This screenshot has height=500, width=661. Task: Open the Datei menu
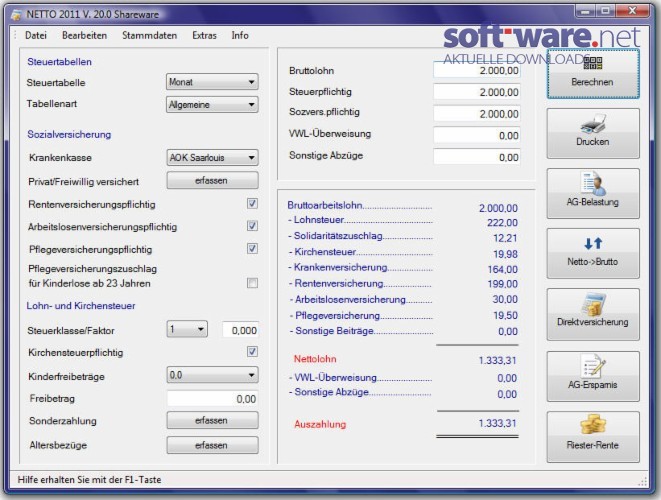36,35
